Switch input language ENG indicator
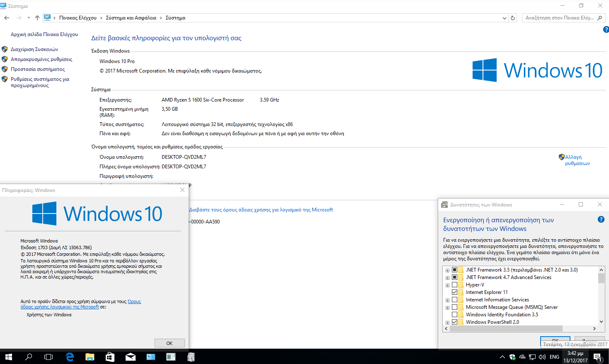609x364 pixels. [x=554, y=357]
